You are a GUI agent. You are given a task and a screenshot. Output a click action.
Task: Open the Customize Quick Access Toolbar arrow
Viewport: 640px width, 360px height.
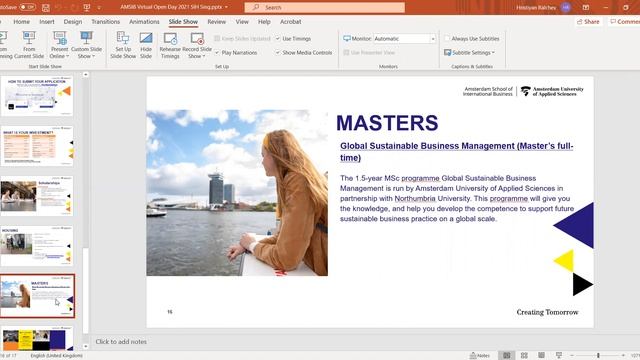[99, 7]
